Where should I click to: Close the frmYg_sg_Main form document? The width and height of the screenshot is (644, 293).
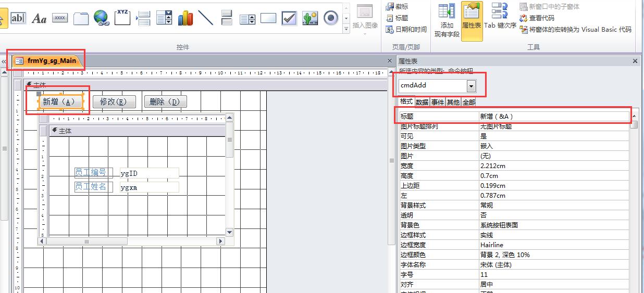click(x=390, y=61)
